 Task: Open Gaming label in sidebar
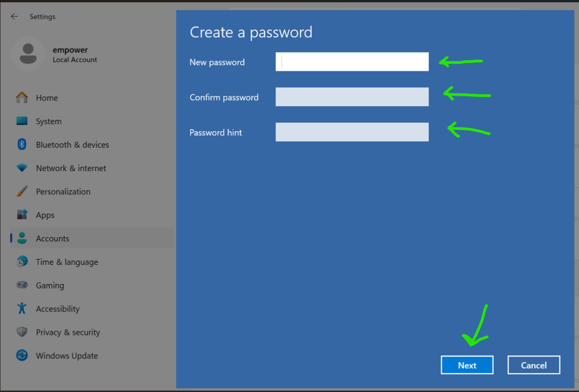[x=50, y=286]
